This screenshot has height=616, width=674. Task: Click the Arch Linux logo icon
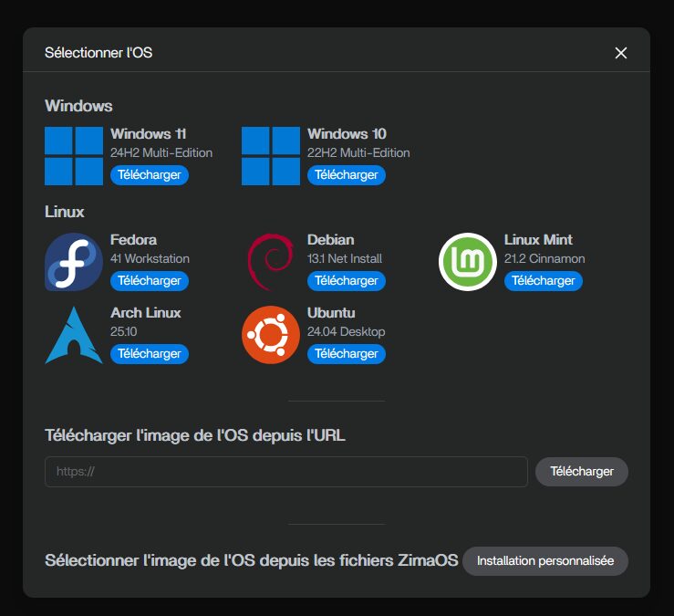point(74,335)
